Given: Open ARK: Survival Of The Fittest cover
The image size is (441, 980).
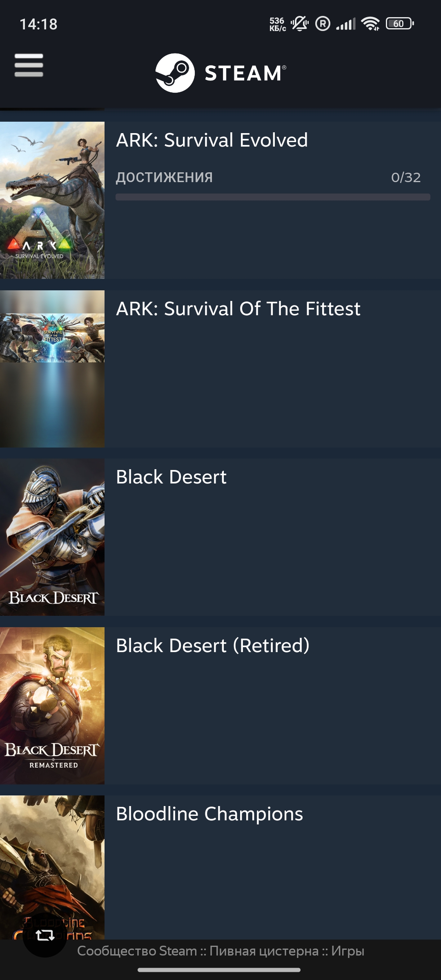Looking at the screenshot, I should click(x=52, y=369).
